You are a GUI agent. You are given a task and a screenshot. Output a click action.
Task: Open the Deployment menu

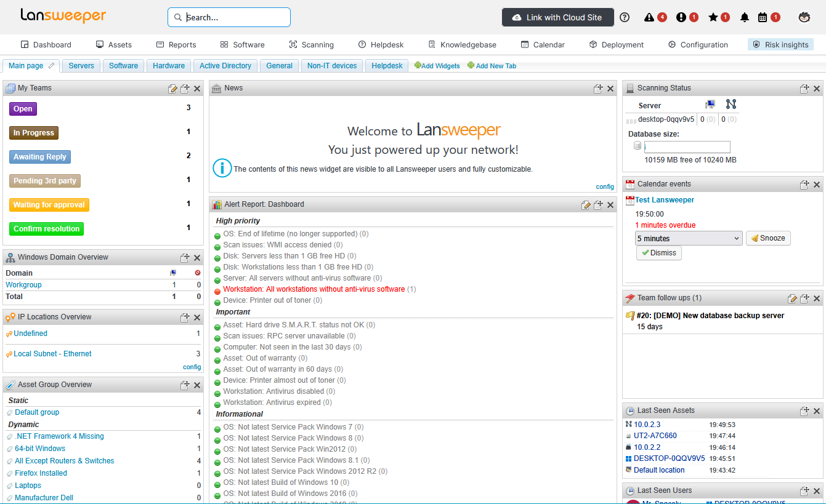(617, 44)
